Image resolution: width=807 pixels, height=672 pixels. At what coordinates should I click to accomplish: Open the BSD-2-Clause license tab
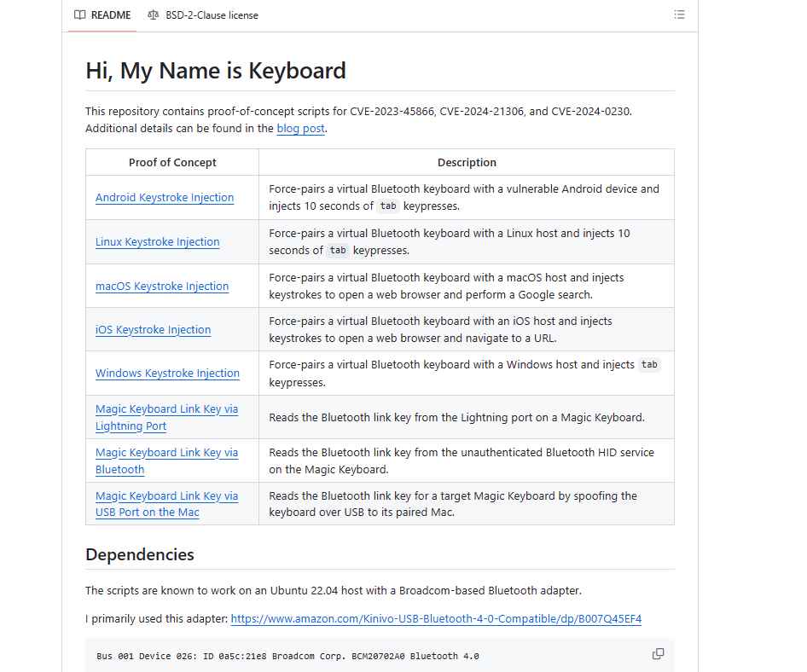pos(203,15)
